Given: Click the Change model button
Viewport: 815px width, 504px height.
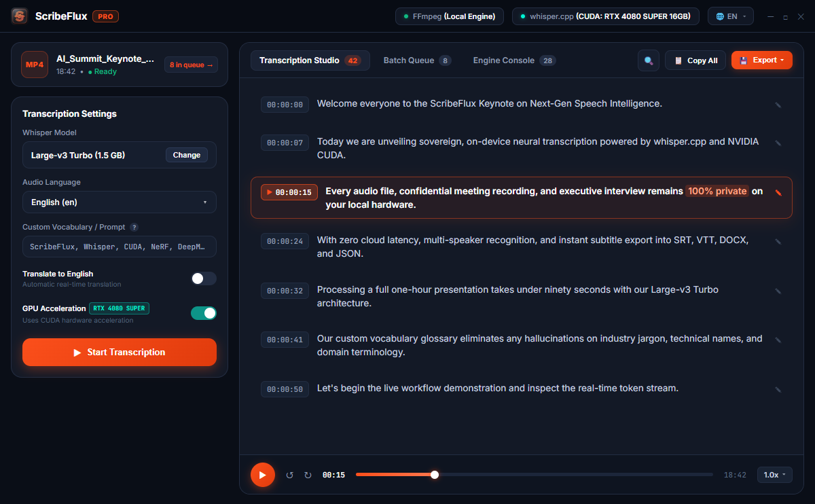Looking at the screenshot, I should 187,155.
